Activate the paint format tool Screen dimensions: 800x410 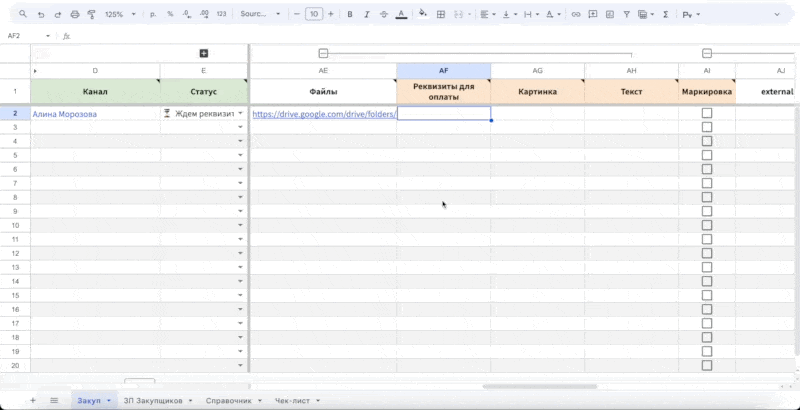click(x=92, y=14)
